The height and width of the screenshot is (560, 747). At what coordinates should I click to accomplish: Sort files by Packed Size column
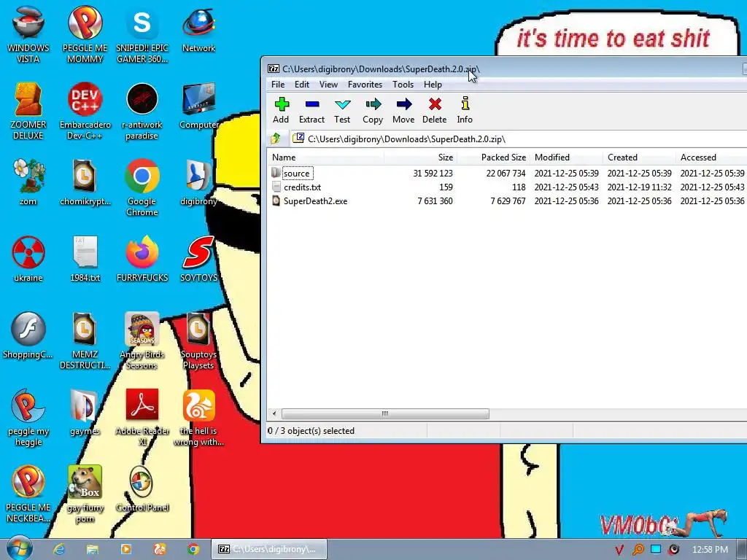click(x=493, y=157)
